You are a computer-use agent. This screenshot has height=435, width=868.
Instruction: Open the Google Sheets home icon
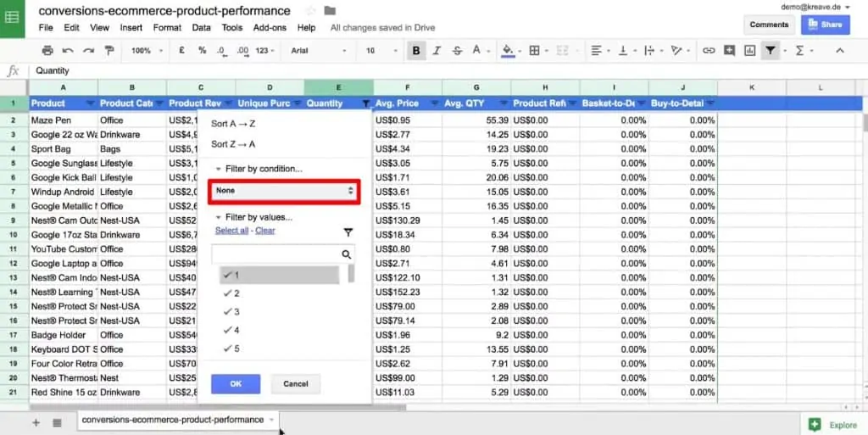(x=12, y=19)
